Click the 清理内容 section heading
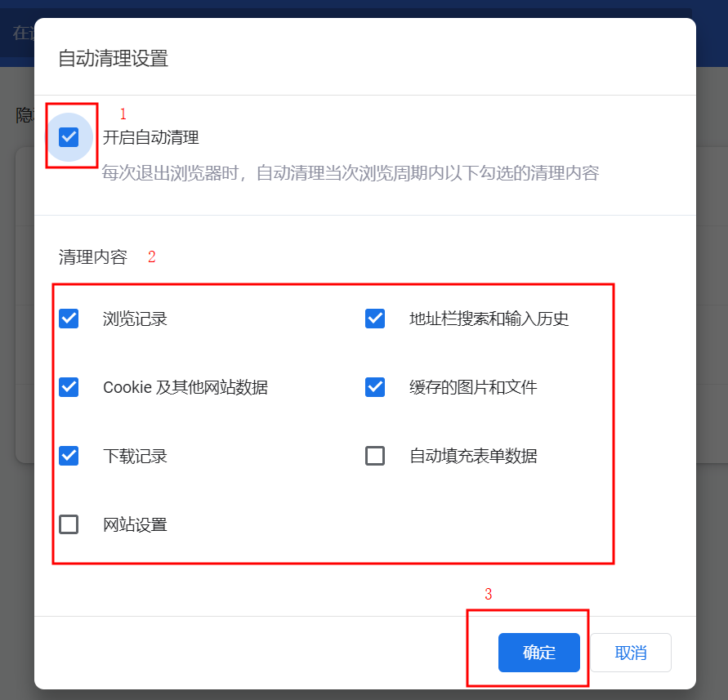This screenshot has width=728, height=700. click(93, 256)
